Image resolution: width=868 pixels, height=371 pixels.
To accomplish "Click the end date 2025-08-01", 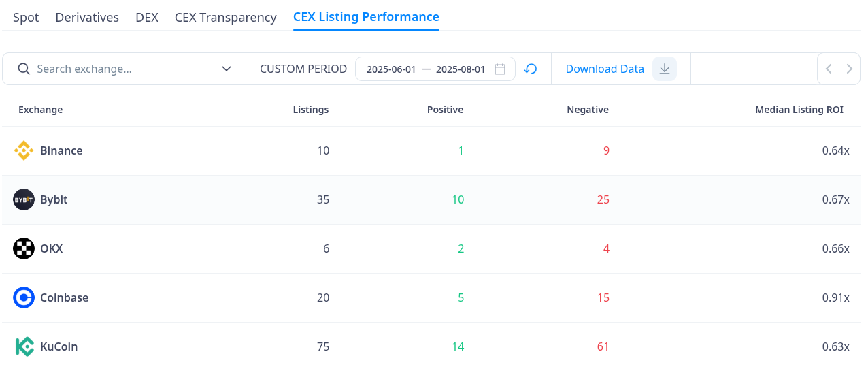I will pos(461,69).
